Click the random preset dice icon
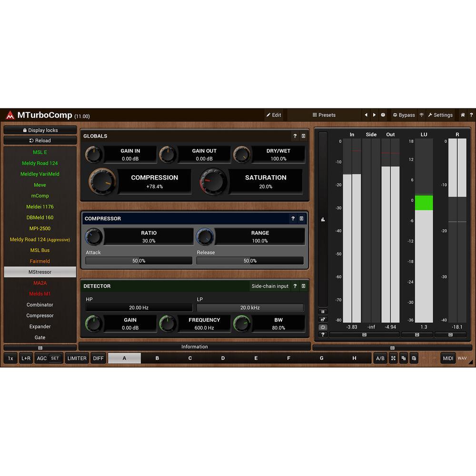476x476 pixels. (x=383, y=115)
